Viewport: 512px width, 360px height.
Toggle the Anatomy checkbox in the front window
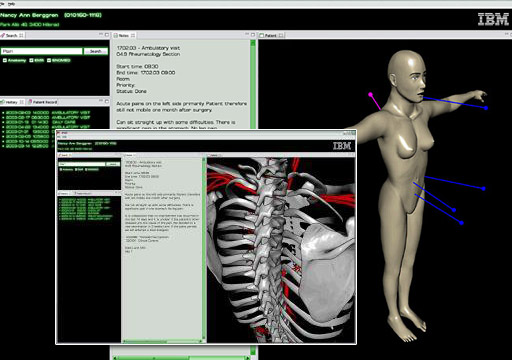pos(61,169)
